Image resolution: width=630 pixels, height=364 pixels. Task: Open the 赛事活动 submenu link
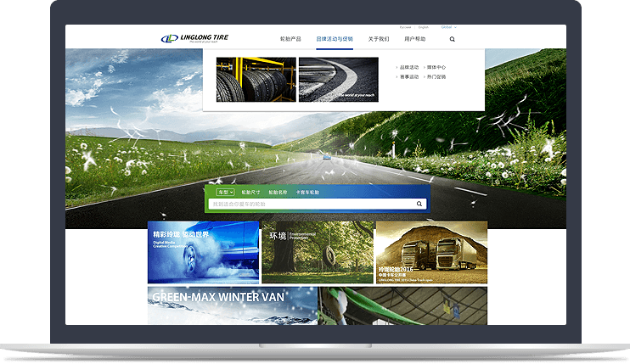click(x=409, y=76)
